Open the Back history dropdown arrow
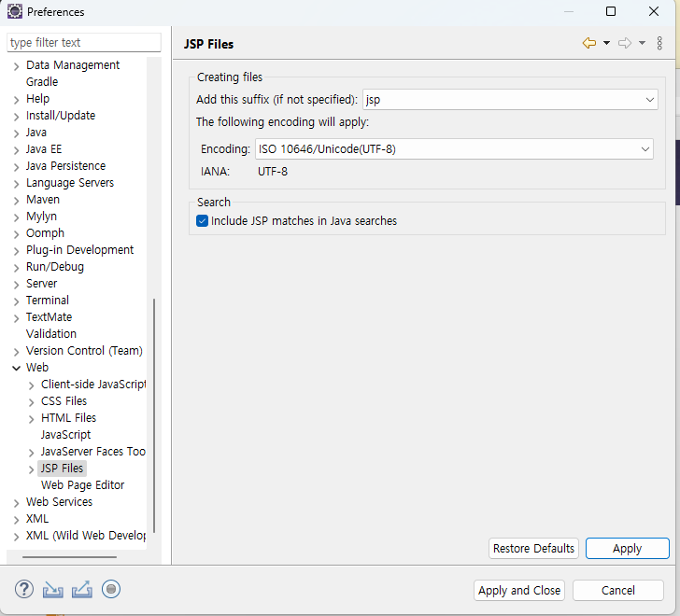The width and height of the screenshot is (680, 616). tap(607, 43)
